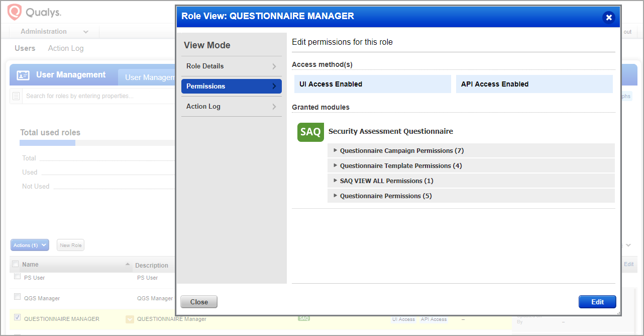Open the Administration module dropdown

(54, 31)
